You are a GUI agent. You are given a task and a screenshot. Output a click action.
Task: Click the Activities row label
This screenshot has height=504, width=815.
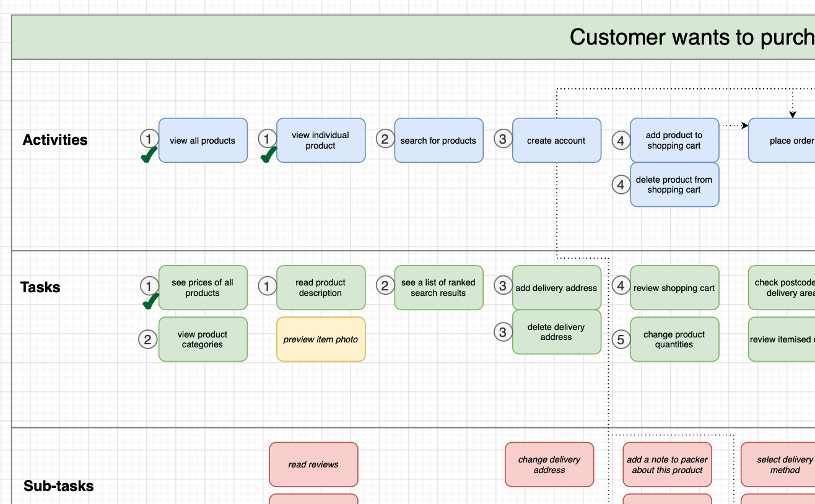54,140
